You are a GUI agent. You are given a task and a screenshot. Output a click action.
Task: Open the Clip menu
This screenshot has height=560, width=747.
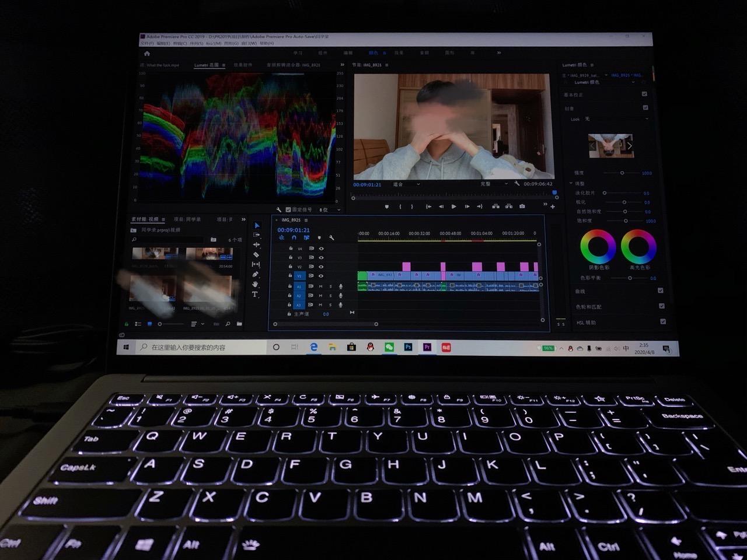coord(179,43)
